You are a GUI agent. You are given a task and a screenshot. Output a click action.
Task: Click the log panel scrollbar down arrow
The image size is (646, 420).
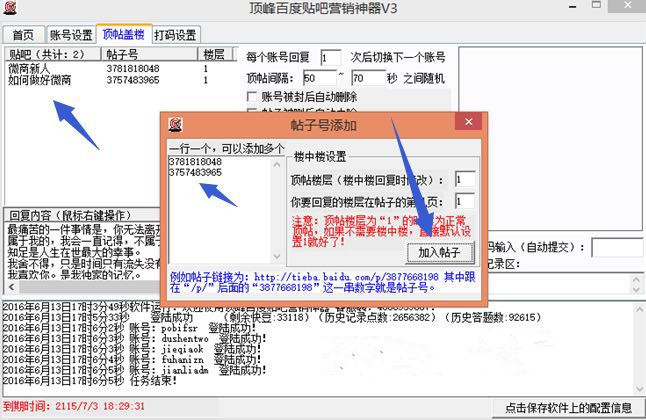click(639, 389)
